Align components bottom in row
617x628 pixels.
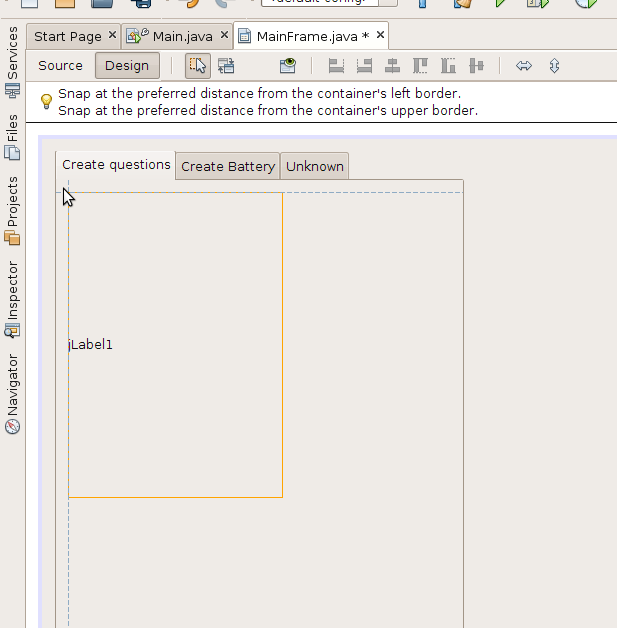click(448, 66)
